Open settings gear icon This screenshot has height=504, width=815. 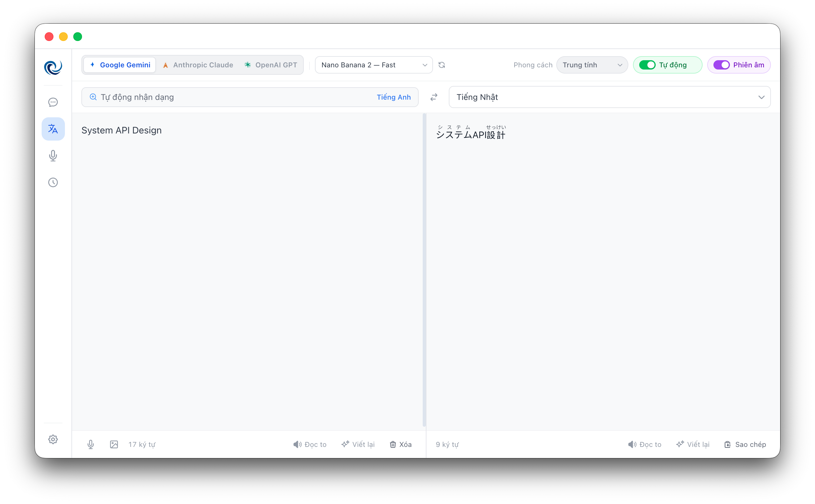click(x=53, y=439)
